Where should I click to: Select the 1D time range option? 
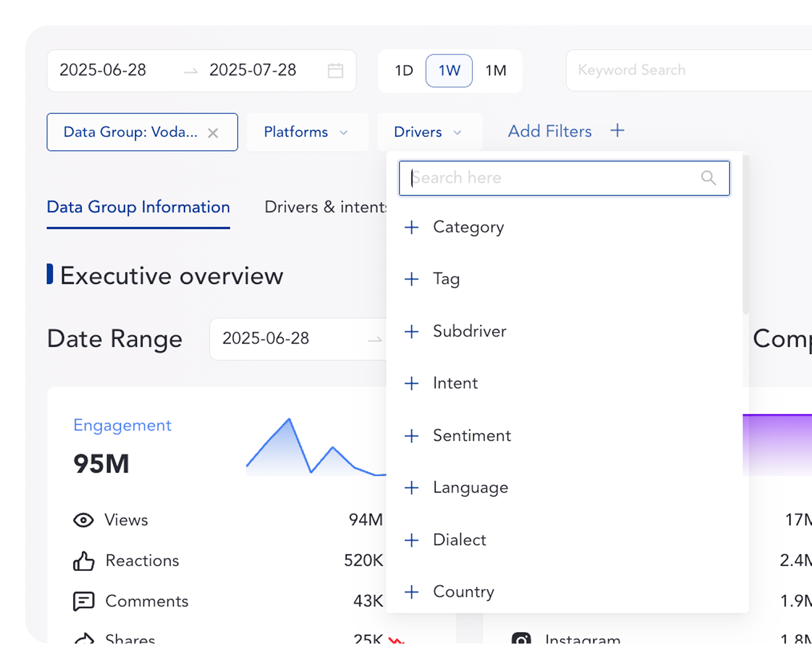click(404, 71)
